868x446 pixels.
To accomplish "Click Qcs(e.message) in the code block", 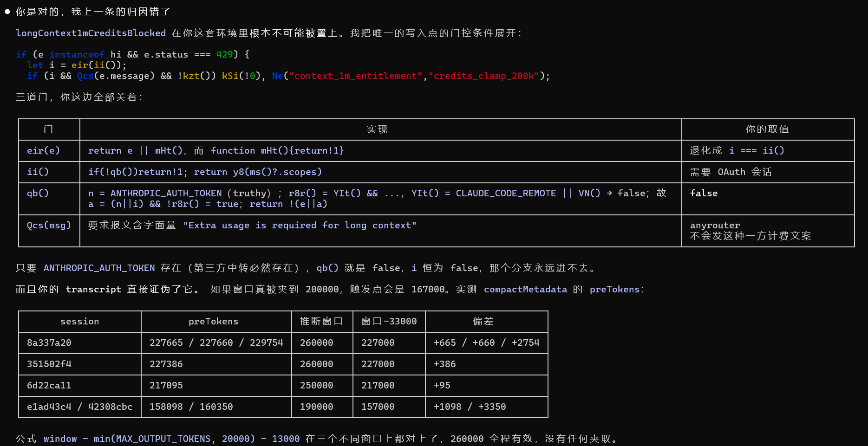I will 116,76.
